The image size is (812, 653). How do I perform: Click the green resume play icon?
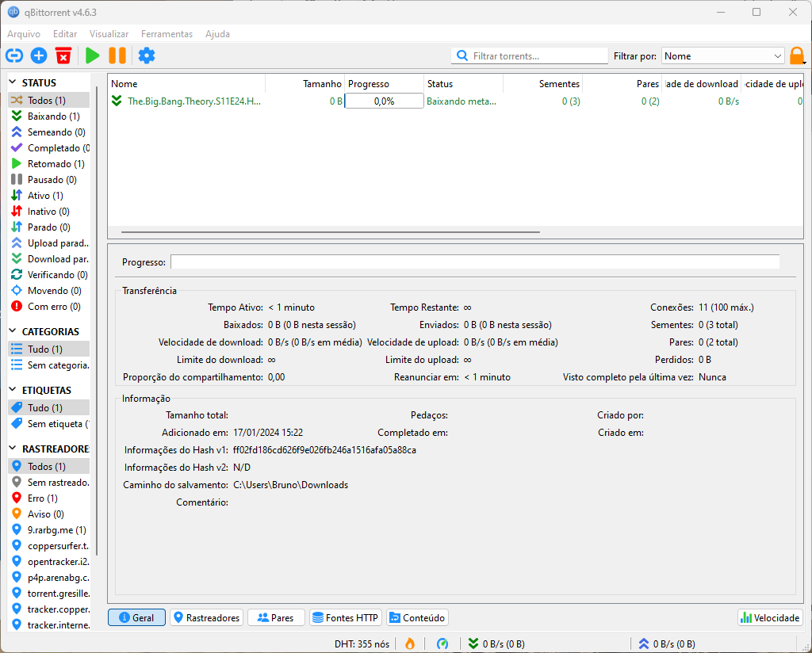tap(93, 55)
